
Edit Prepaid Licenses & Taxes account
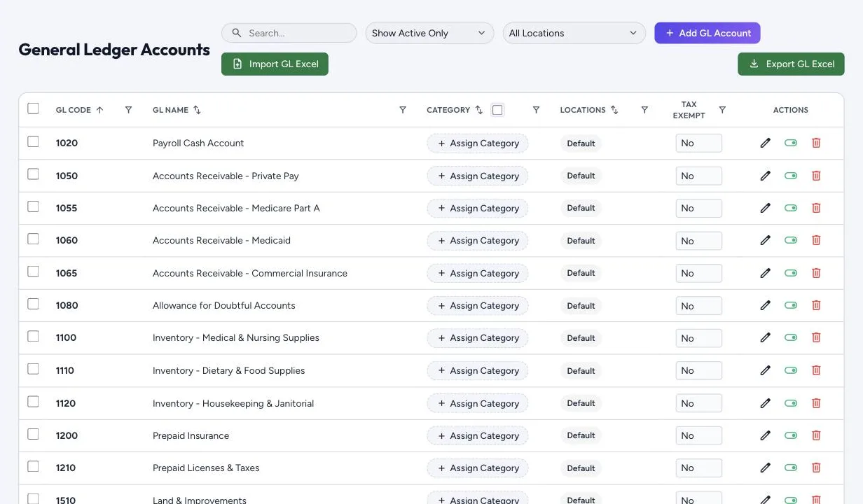pos(766,468)
